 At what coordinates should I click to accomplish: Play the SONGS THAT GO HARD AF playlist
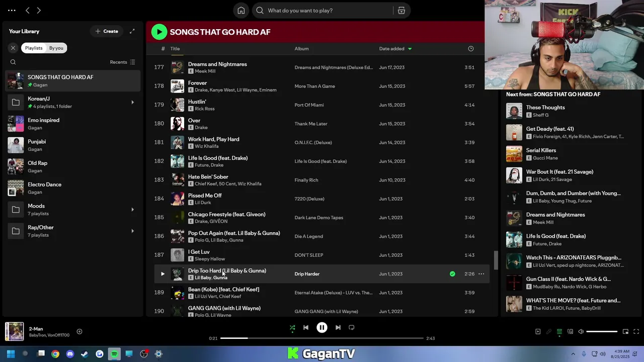pos(159,32)
